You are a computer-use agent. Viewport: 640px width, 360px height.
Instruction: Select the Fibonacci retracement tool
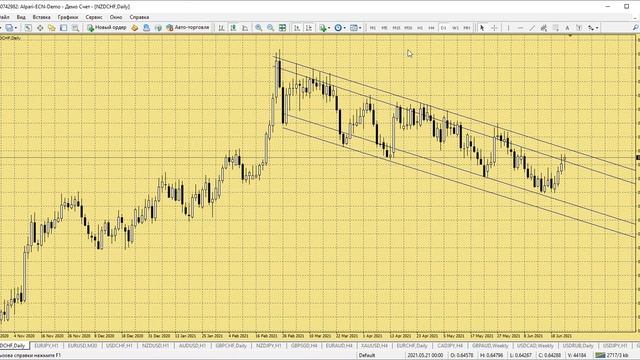point(556,28)
